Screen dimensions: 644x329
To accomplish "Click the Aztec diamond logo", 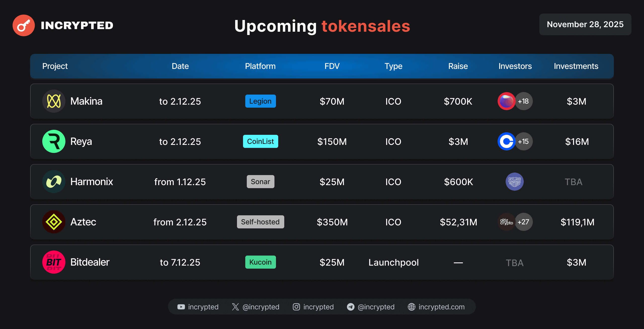I will (x=54, y=222).
